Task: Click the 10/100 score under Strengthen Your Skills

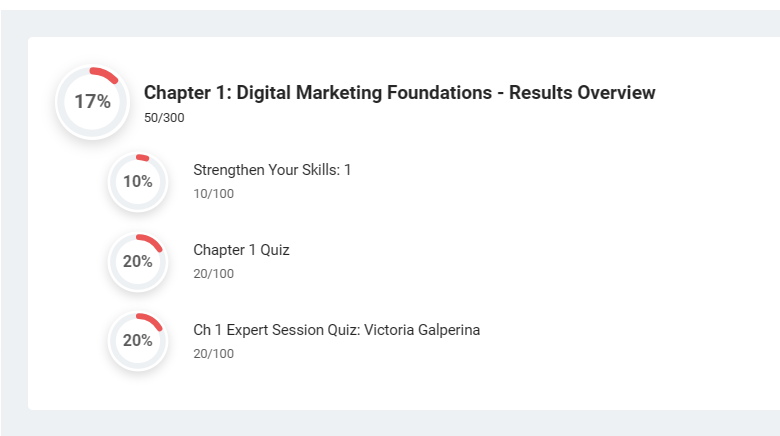Action: point(213,194)
